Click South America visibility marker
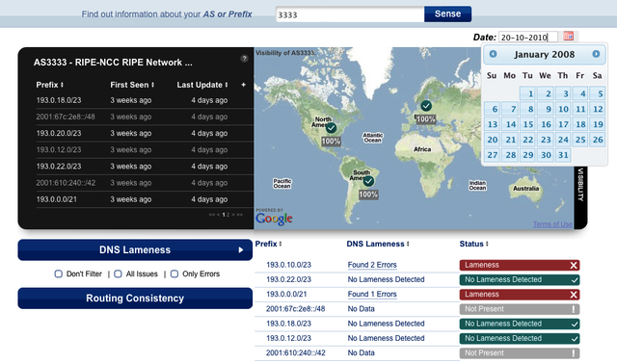 pyautogui.click(x=368, y=181)
